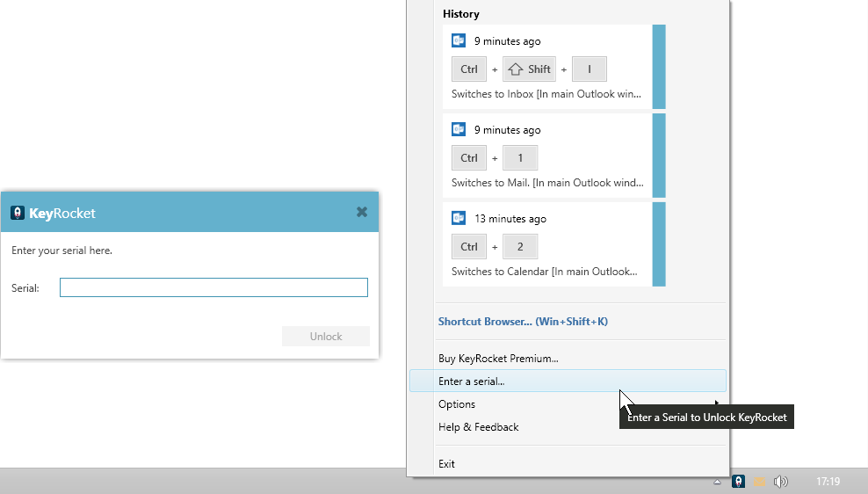The image size is (868, 494).
Task: Click the I key cap in the first history entry
Action: coord(589,69)
